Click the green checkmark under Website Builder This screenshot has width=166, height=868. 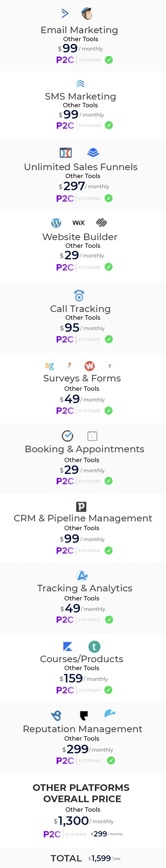[109, 267]
